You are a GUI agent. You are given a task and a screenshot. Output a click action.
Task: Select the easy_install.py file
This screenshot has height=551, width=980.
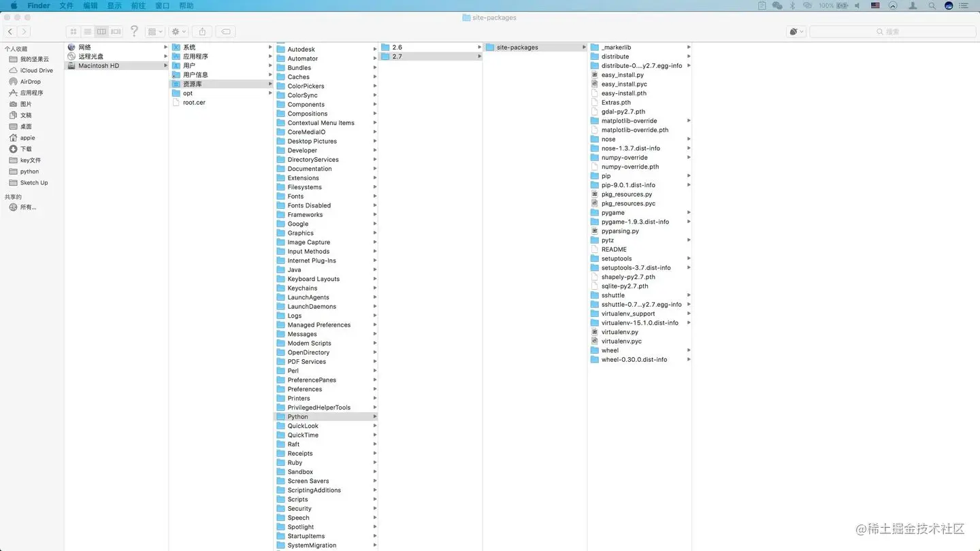tap(640, 75)
